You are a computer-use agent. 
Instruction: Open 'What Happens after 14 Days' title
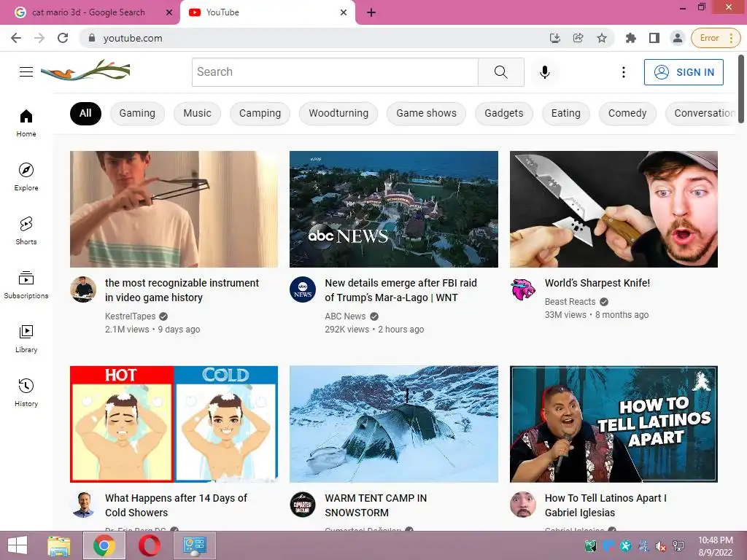click(176, 505)
